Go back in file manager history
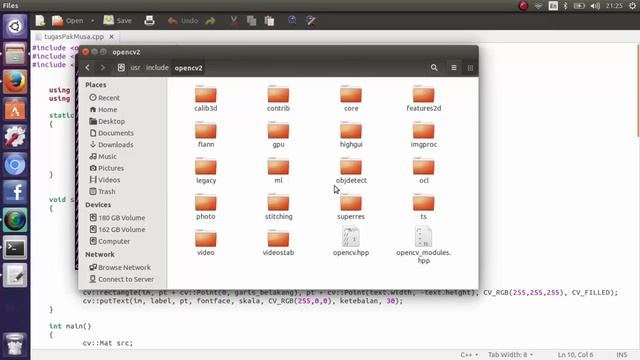This screenshot has width=640, height=360. [x=87, y=68]
